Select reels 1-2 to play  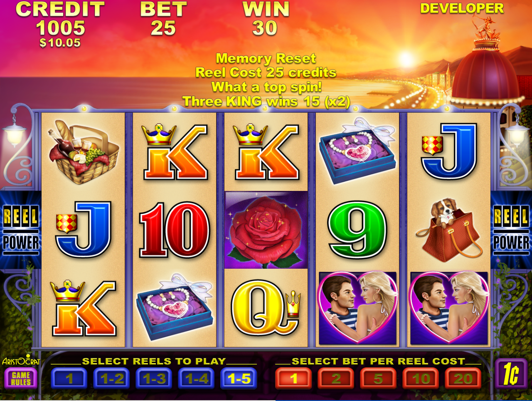[x=112, y=379]
